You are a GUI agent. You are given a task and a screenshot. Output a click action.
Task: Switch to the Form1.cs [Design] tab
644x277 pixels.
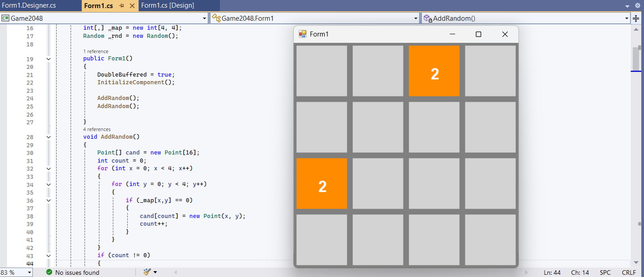coord(168,5)
